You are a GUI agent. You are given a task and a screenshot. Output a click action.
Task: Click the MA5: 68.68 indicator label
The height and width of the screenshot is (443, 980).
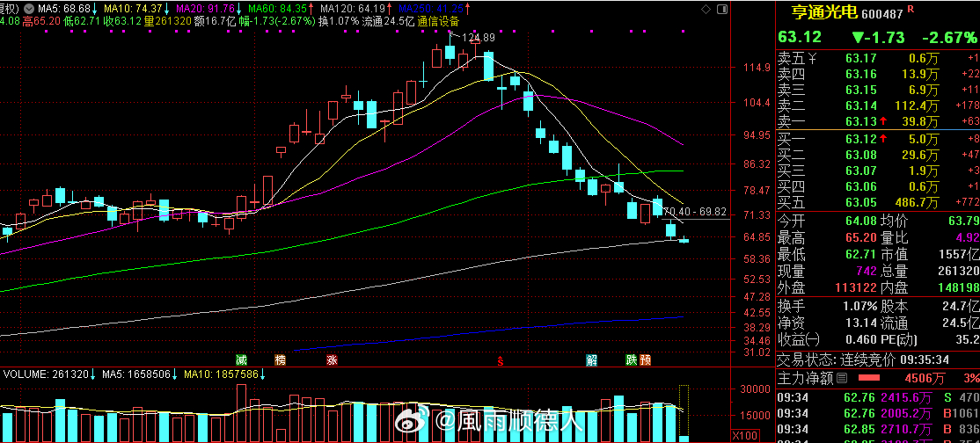[64, 9]
